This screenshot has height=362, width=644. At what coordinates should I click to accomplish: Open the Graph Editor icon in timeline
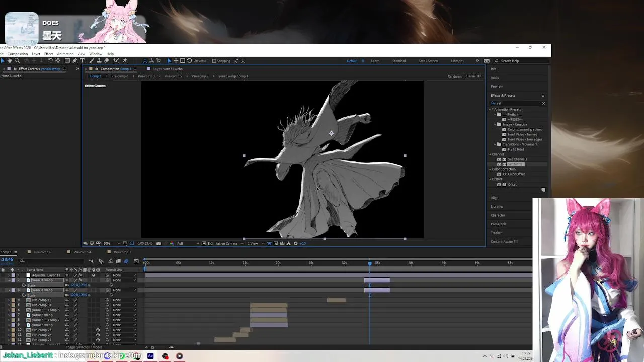point(136,261)
